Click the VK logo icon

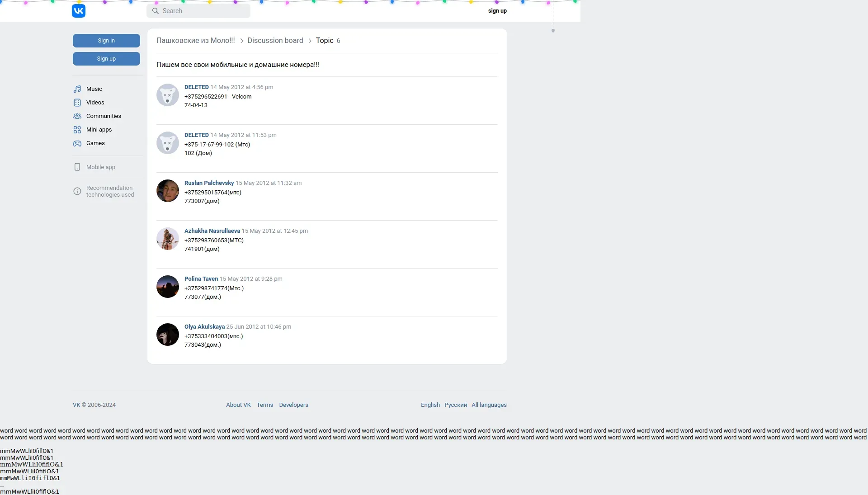79,11
